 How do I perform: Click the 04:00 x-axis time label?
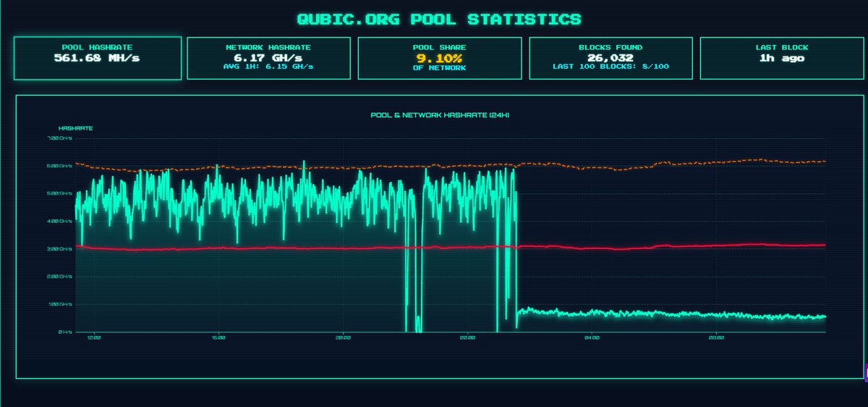pyautogui.click(x=592, y=337)
